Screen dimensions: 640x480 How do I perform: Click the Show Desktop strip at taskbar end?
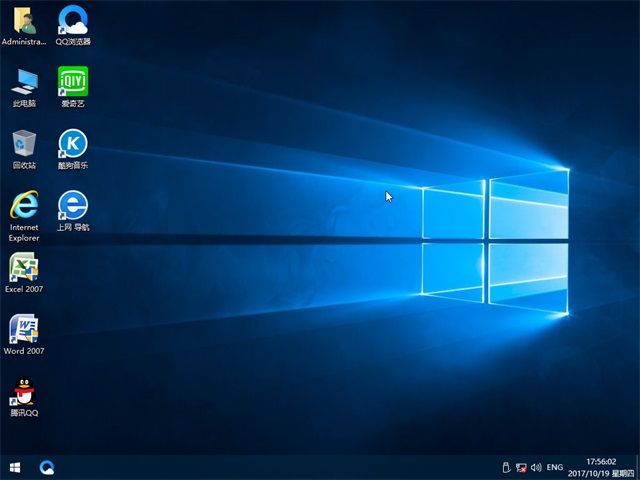[637, 467]
